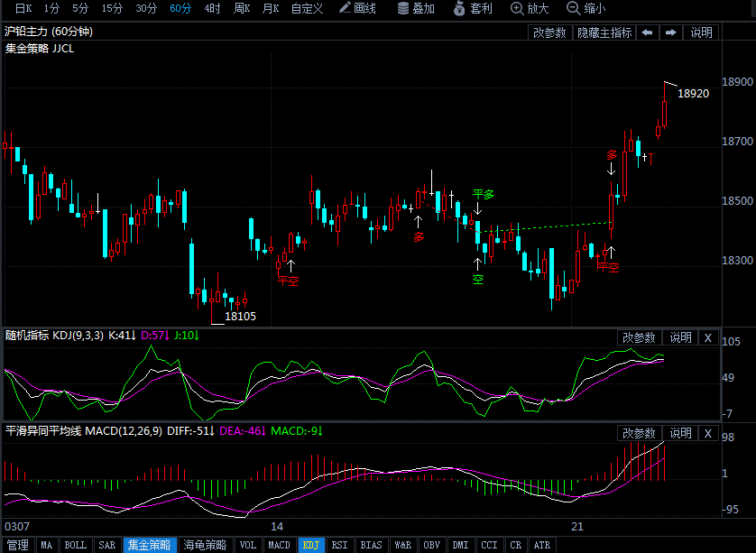Click 隐藏主指标 to hide main indicator
Image resolution: width=756 pixels, height=553 pixels.
[x=604, y=32]
